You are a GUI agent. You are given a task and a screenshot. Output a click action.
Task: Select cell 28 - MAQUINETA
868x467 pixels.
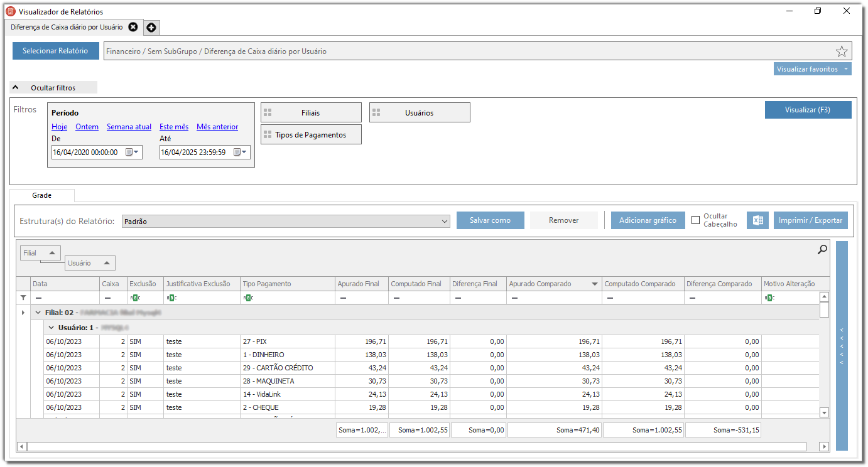pyautogui.click(x=288, y=381)
